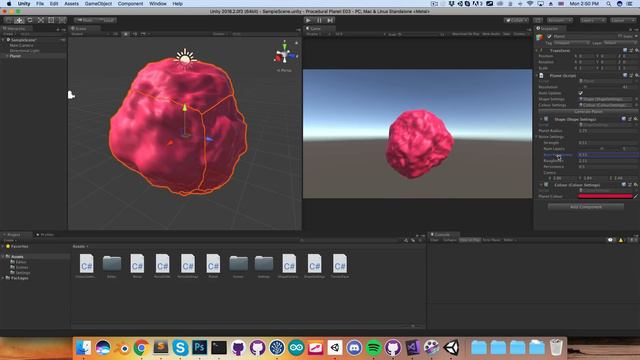Open the Assets menu
The width and height of the screenshot is (640, 360).
pyautogui.click(x=71, y=4)
